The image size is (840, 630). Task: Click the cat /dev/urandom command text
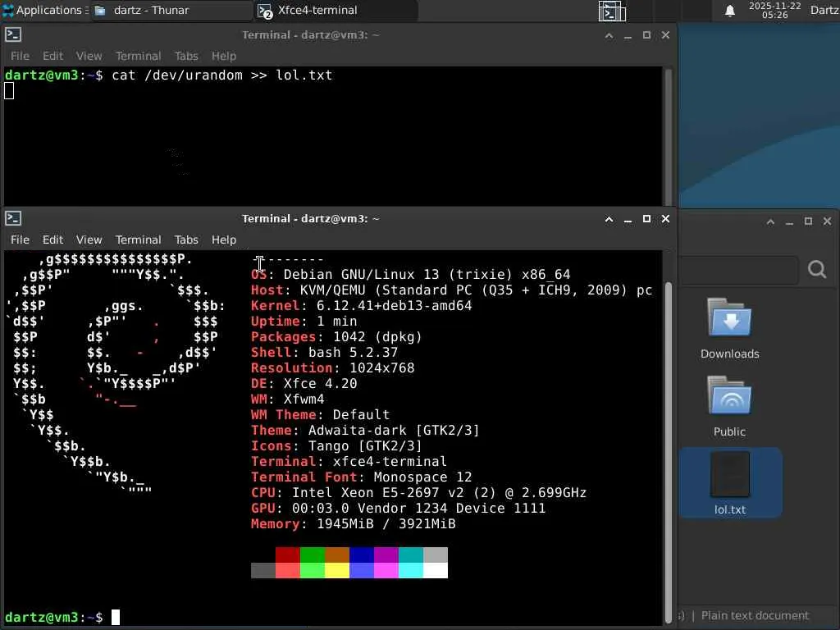(x=222, y=75)
